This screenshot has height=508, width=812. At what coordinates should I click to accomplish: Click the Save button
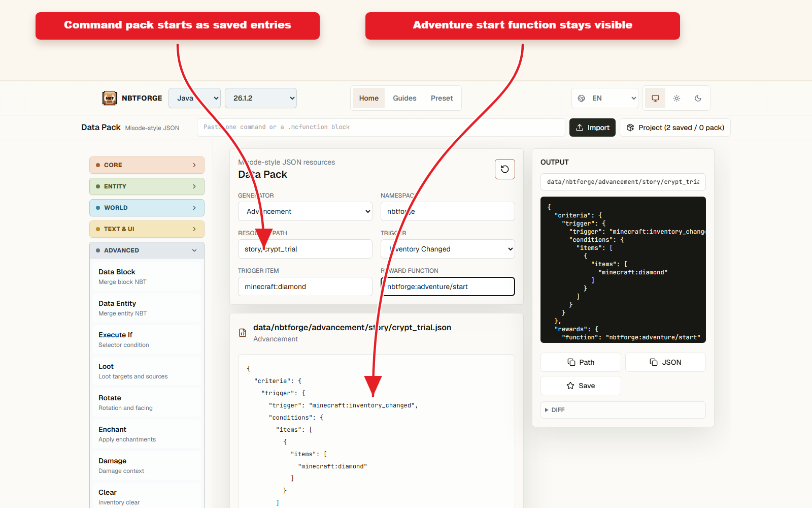[581, 386]
